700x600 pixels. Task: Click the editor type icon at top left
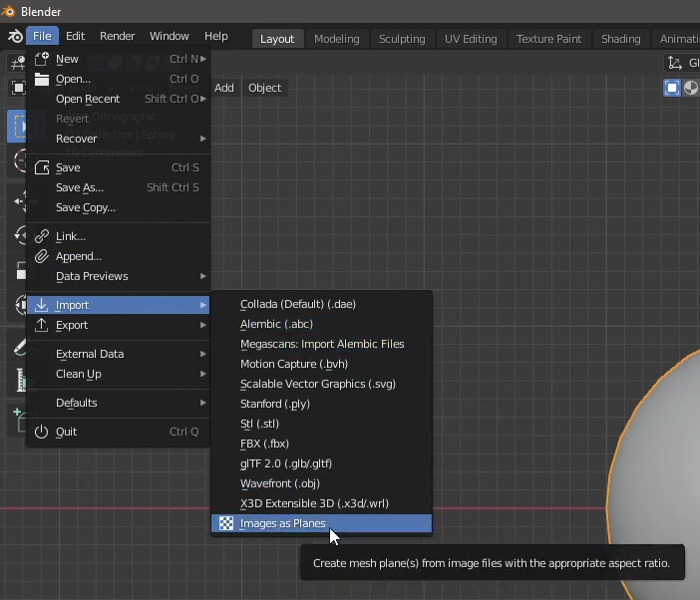click(18, 63)
